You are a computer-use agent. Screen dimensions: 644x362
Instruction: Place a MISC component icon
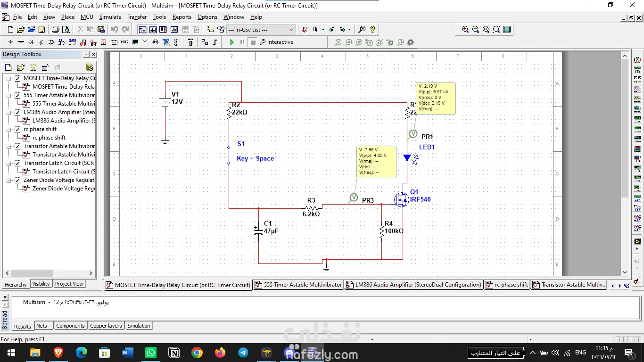coord(124,42)
